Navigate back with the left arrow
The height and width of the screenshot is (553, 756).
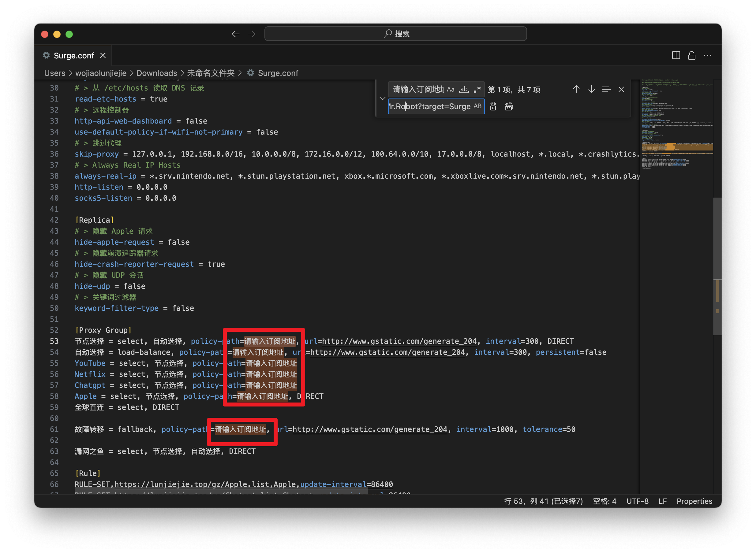tap(235, 34)
